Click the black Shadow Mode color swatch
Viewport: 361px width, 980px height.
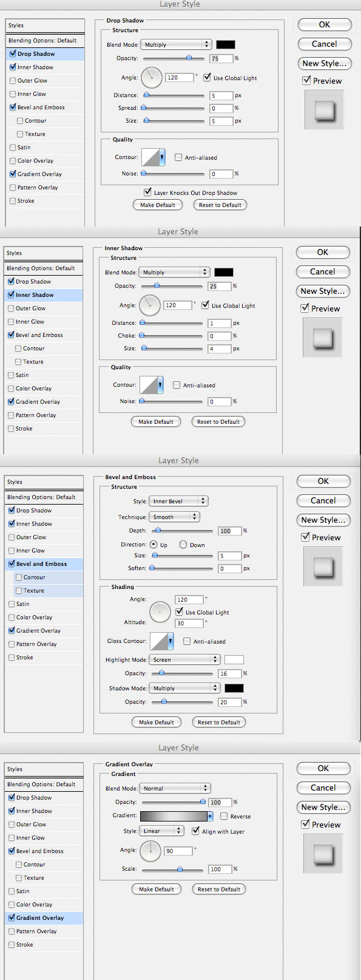pyautogui.click(x=234, y=688)
